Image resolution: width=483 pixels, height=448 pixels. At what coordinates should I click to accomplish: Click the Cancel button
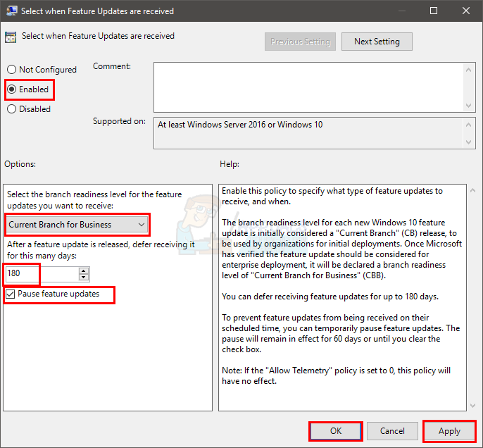(x=392, y=431)
